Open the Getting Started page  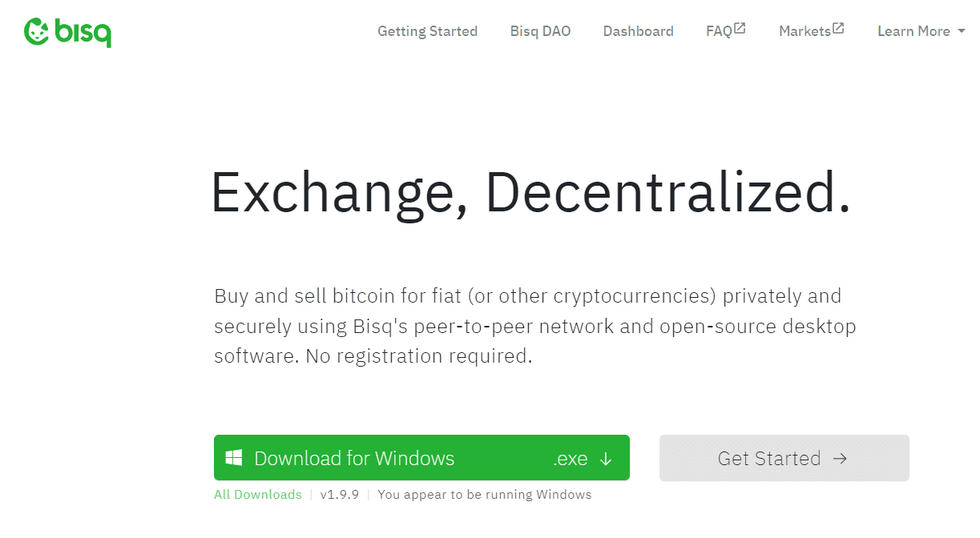[x=427, y=31]
